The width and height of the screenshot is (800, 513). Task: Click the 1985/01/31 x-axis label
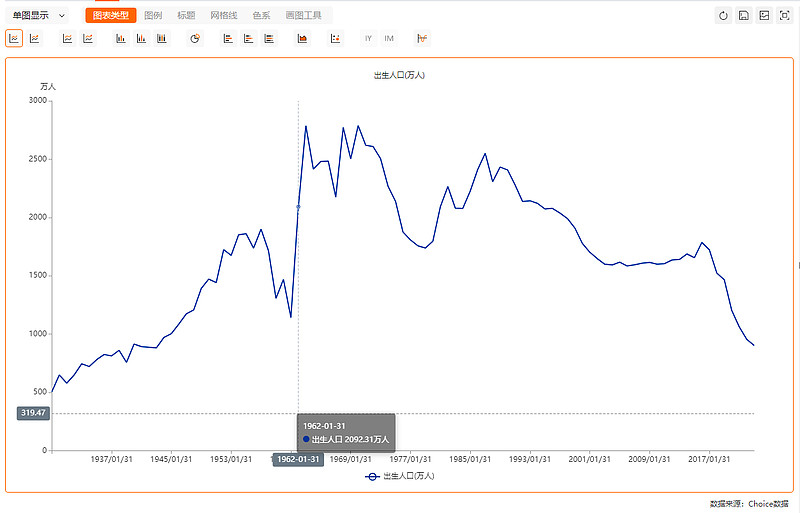(x=470, y=459)
